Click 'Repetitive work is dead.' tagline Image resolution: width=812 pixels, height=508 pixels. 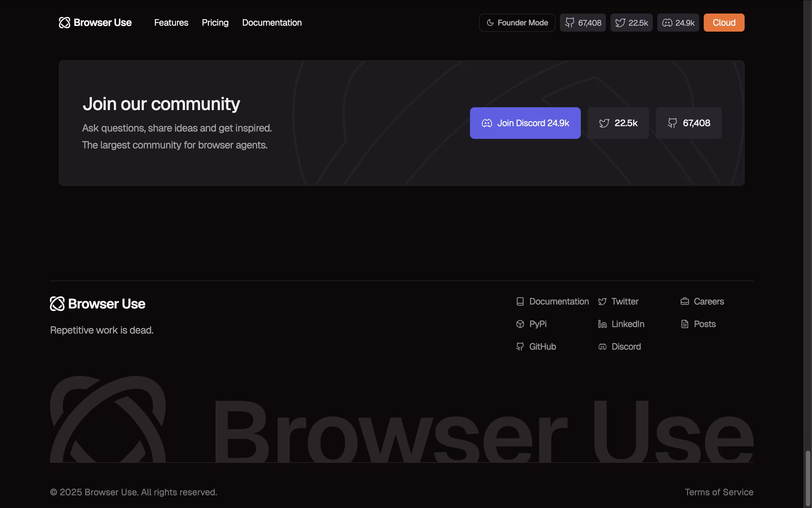102,330
